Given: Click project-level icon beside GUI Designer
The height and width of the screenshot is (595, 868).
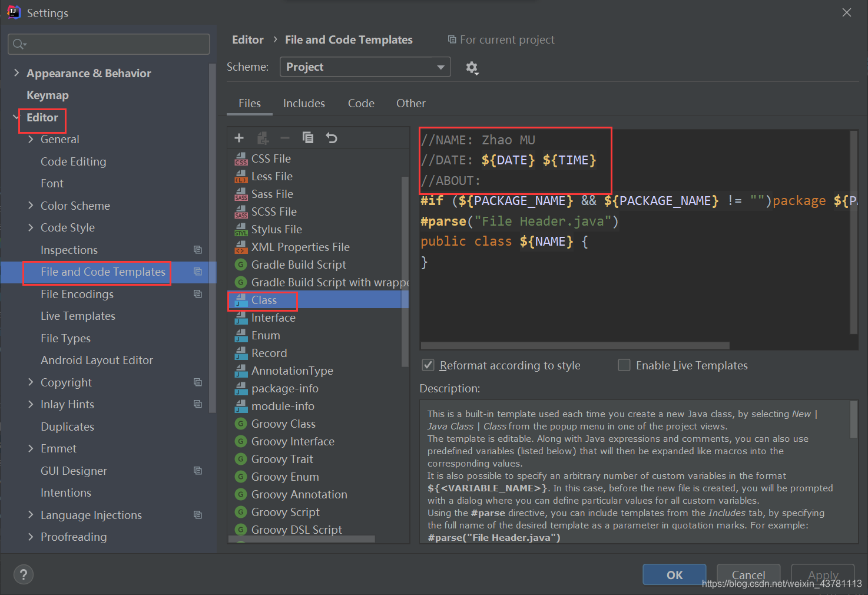Looking at the screenshot, I should point(198,471).
